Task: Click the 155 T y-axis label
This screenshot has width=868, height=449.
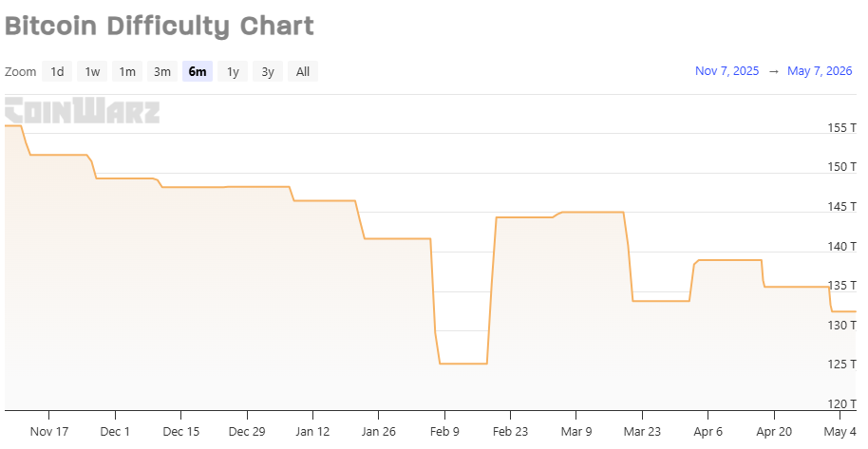Action: click(842, 127)
